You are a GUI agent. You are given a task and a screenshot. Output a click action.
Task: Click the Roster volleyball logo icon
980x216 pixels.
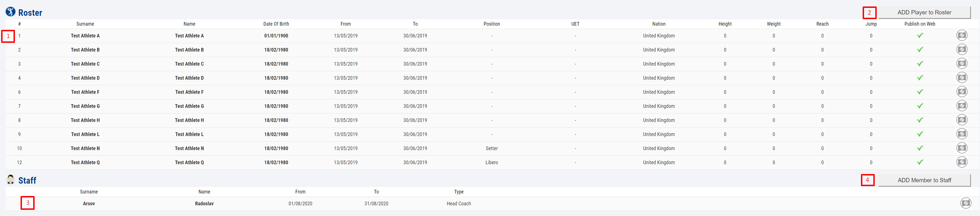pyautogui.click(x=11, y=12)
